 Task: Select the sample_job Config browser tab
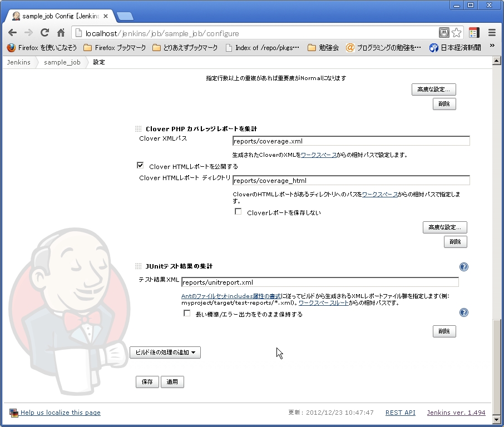point(61,16)
